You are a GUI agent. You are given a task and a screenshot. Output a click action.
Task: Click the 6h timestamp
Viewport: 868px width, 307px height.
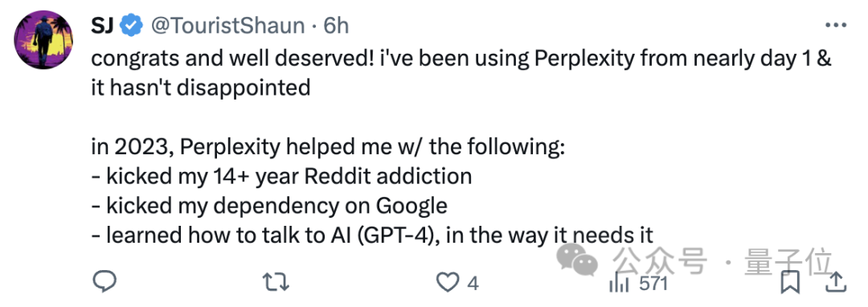[337, 26]
